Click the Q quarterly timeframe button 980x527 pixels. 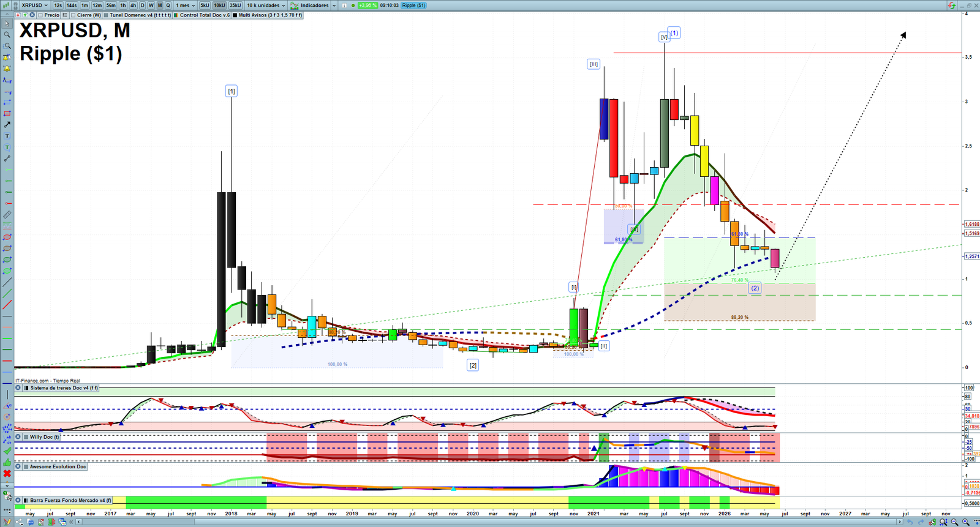[168, 6]
